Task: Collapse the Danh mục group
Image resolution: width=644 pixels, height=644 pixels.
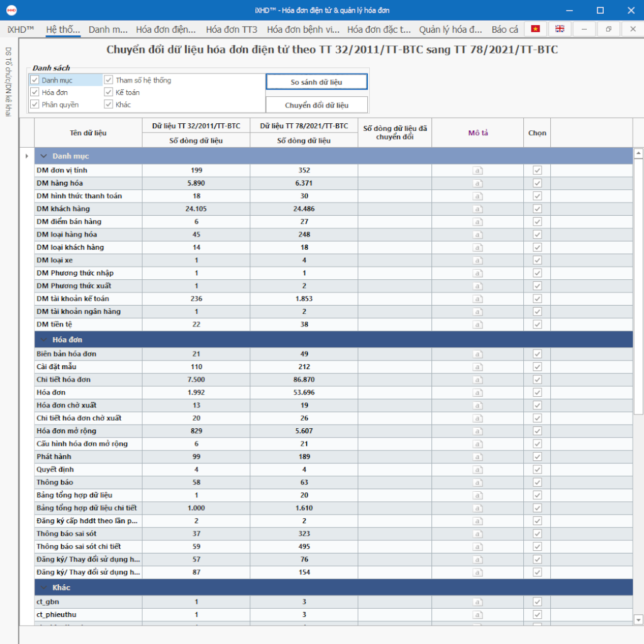Action: [x=44, y=155]
